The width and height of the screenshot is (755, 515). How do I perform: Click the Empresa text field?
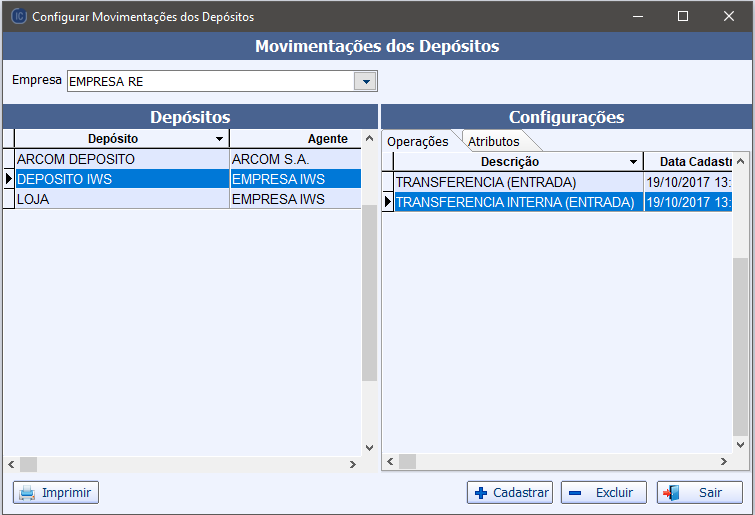[211, 81]
